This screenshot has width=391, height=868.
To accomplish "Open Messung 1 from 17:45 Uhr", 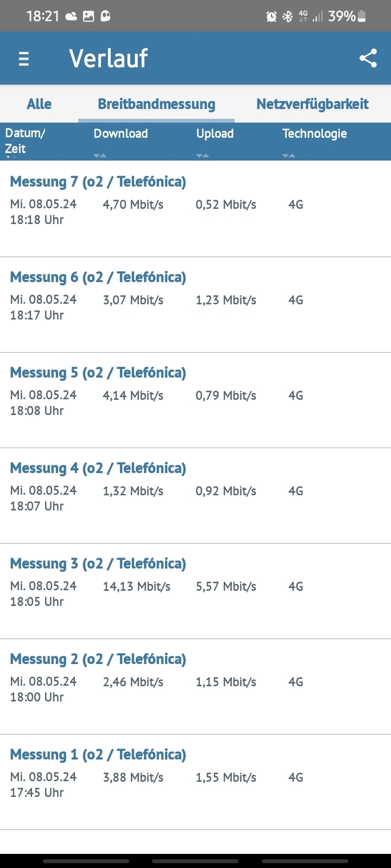I will pyautogui.click(x=195, y=782).
